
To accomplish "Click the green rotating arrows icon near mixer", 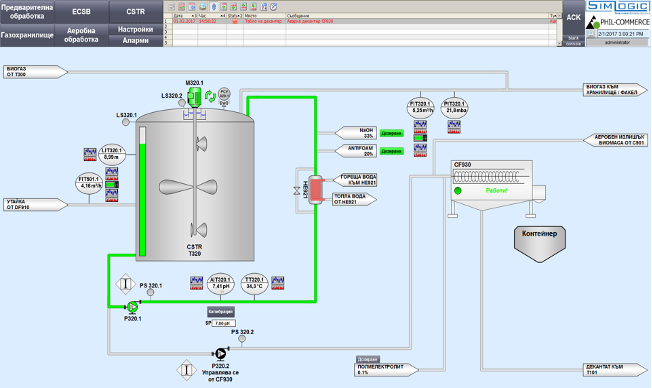I will 210,96.
